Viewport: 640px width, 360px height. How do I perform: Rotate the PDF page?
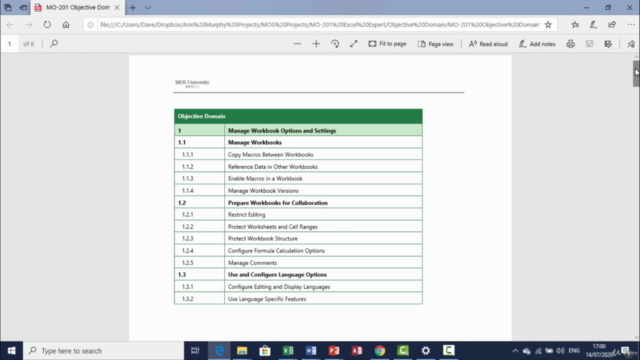point(335,44)
